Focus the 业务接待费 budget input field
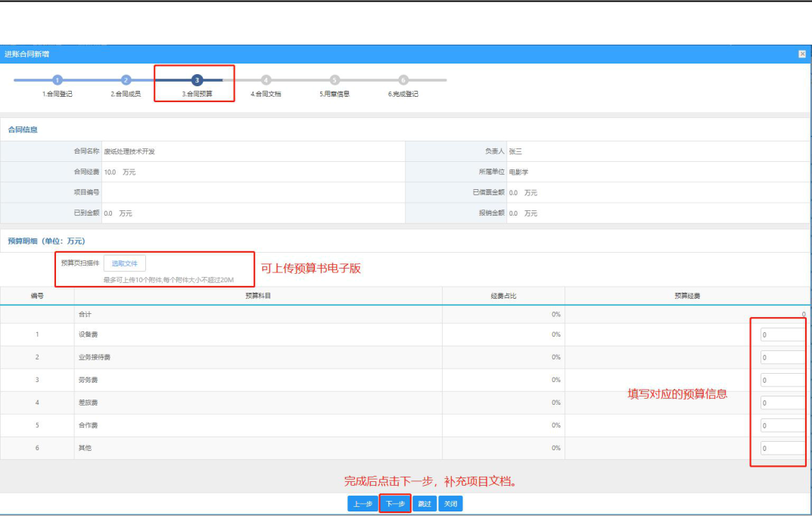This screenshot has width=812, height=516. (x=783, y=358)
